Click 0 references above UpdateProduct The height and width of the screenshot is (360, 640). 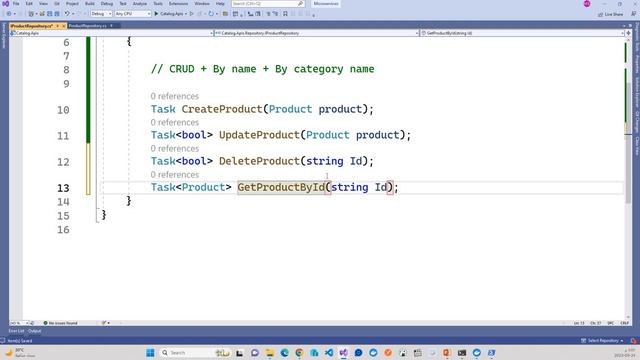[x=174, y=122]
